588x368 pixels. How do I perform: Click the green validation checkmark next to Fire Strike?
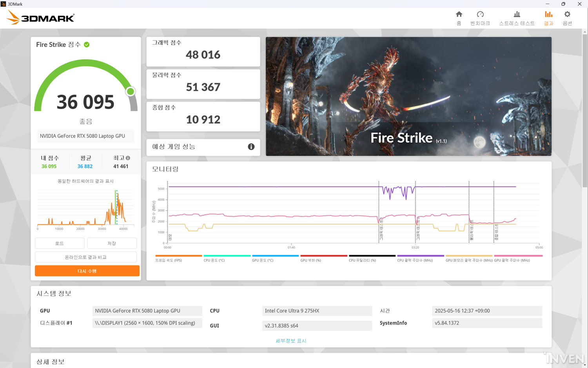[x=87, y=45]
